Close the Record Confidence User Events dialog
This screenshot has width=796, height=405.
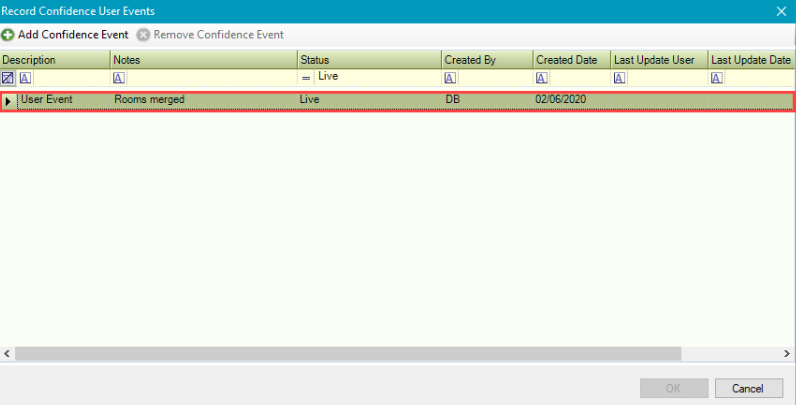(782, 10)
